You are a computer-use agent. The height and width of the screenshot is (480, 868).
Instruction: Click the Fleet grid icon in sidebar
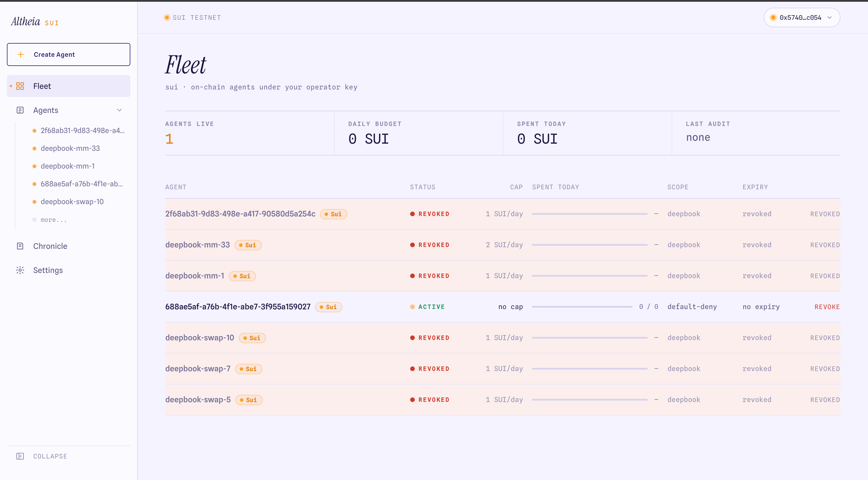[20, 86]
